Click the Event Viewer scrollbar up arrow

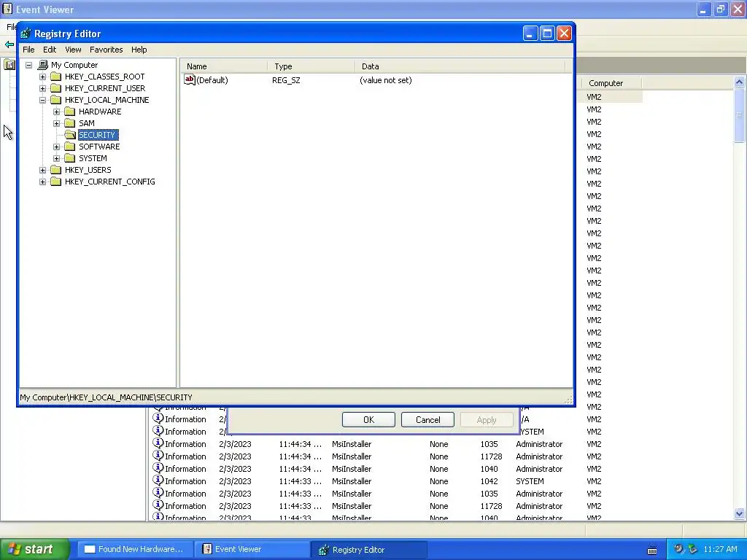(x=740, y=82)
